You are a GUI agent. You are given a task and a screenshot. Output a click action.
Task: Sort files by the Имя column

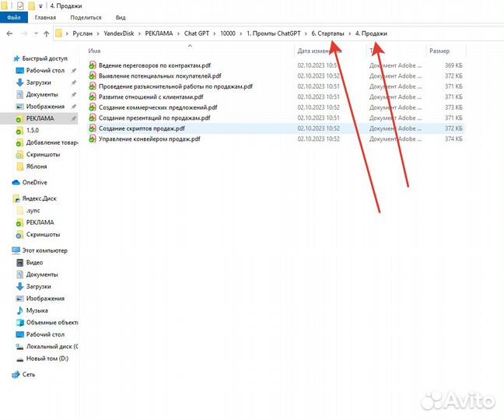click(x=95, y=51)
